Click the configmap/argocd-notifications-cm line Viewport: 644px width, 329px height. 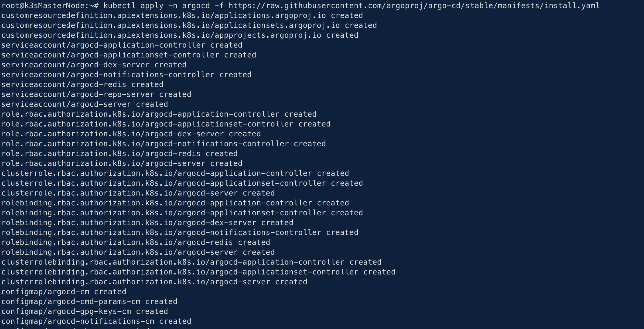click(x=96, y=321)
